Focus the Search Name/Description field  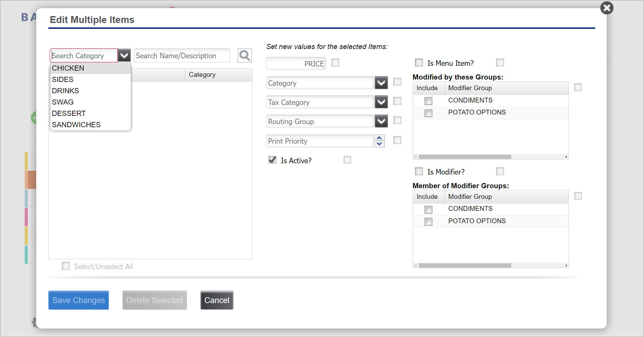coord(182,56)
